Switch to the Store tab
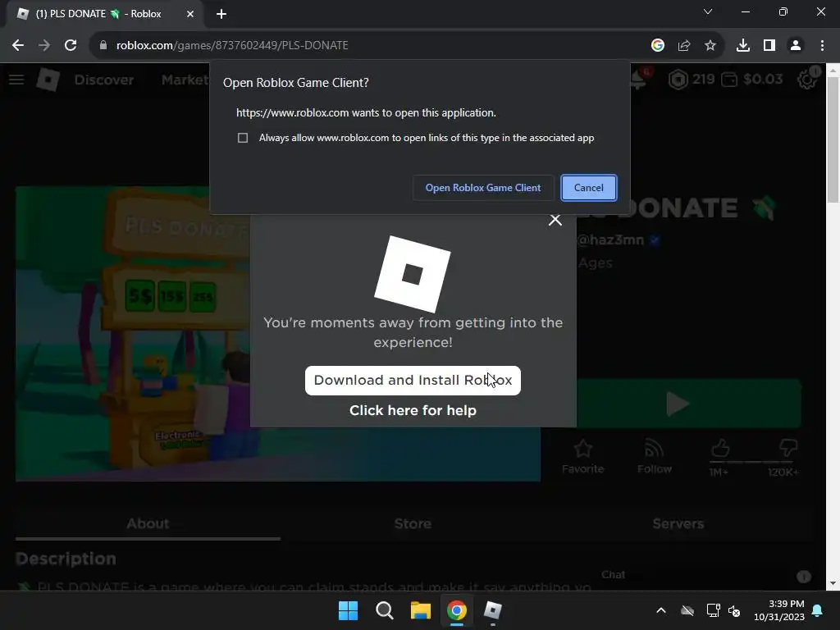The width and height of the screenshot is (840, 630). (413, 523)
